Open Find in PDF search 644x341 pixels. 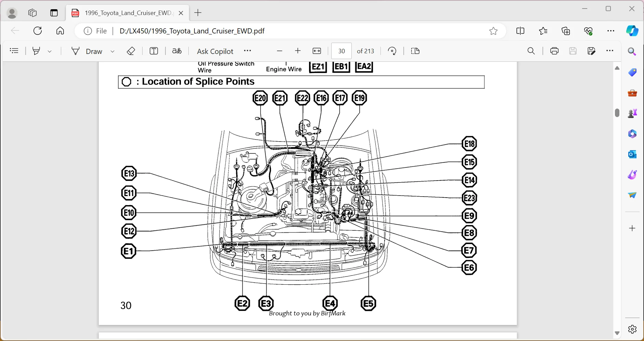pyautogui.click(x=531, y=51)
